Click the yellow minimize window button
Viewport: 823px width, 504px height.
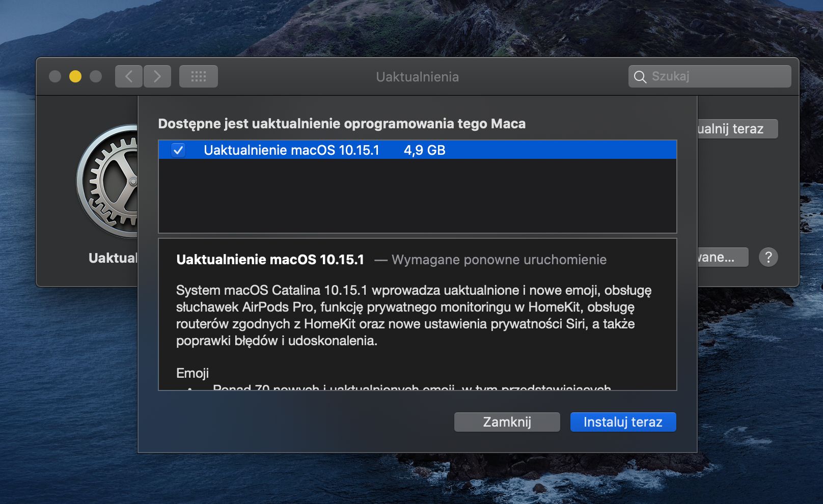point(75,76)
